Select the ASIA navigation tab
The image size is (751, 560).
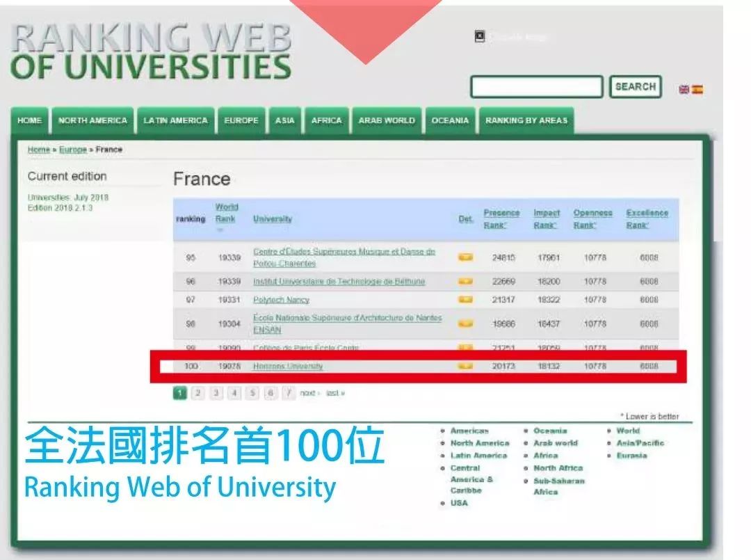(x=284, y=120)
